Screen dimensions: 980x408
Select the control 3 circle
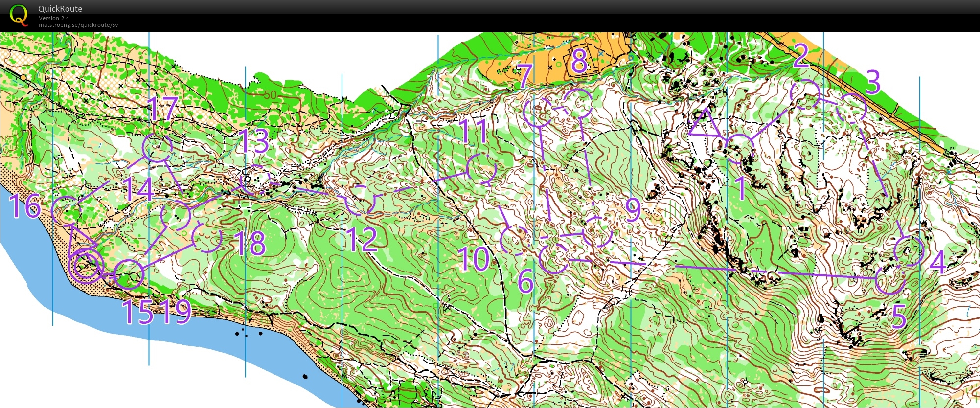(852, 109)
